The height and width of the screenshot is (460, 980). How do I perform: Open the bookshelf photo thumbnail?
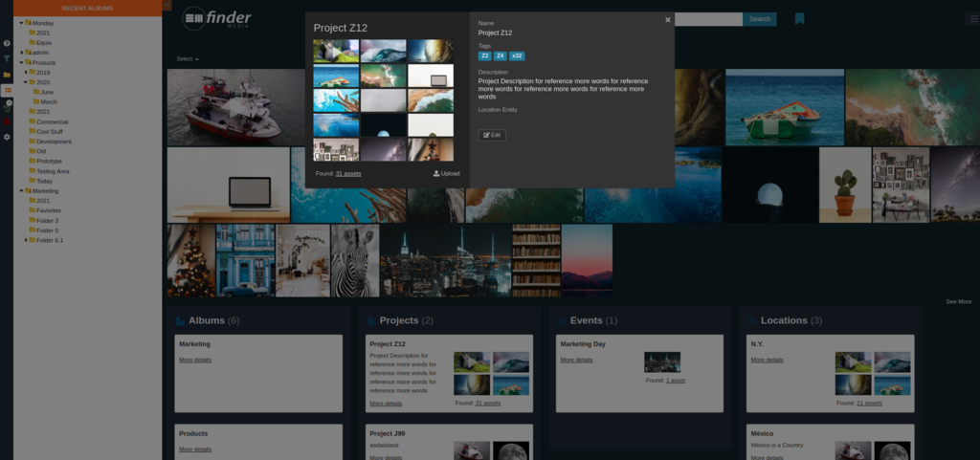(x=536, y=261)
